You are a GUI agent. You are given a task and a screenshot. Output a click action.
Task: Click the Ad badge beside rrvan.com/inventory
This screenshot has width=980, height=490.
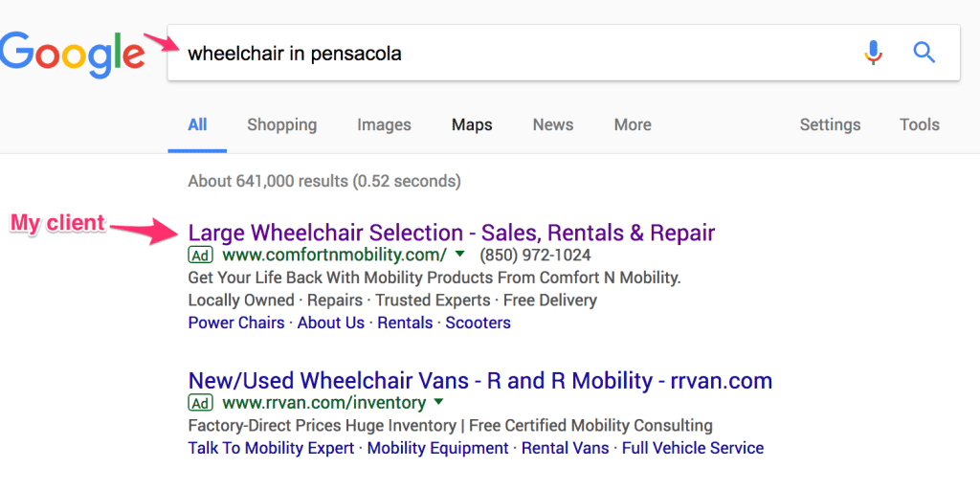(201, 403)
